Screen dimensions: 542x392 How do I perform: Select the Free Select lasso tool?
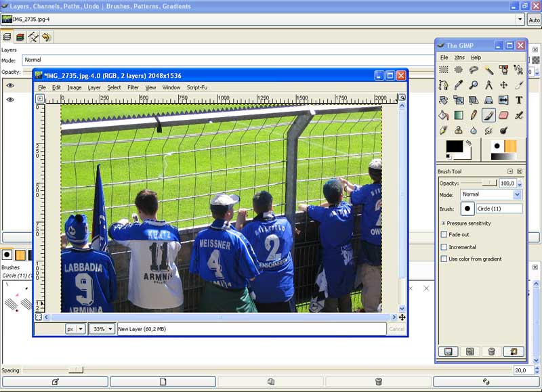474,70
